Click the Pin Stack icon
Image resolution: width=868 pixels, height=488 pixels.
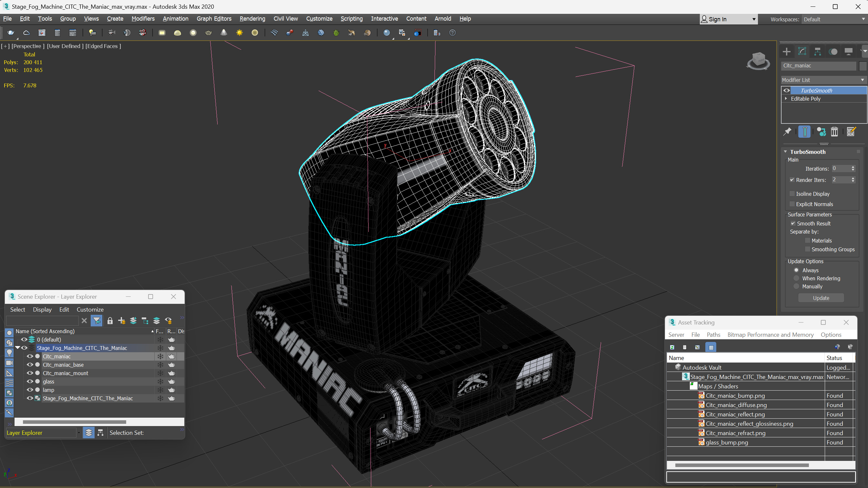click(788, 132)
